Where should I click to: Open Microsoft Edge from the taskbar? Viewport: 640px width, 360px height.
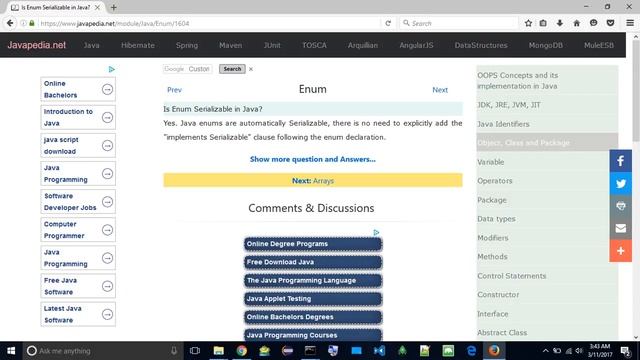(x=471, y=351)
